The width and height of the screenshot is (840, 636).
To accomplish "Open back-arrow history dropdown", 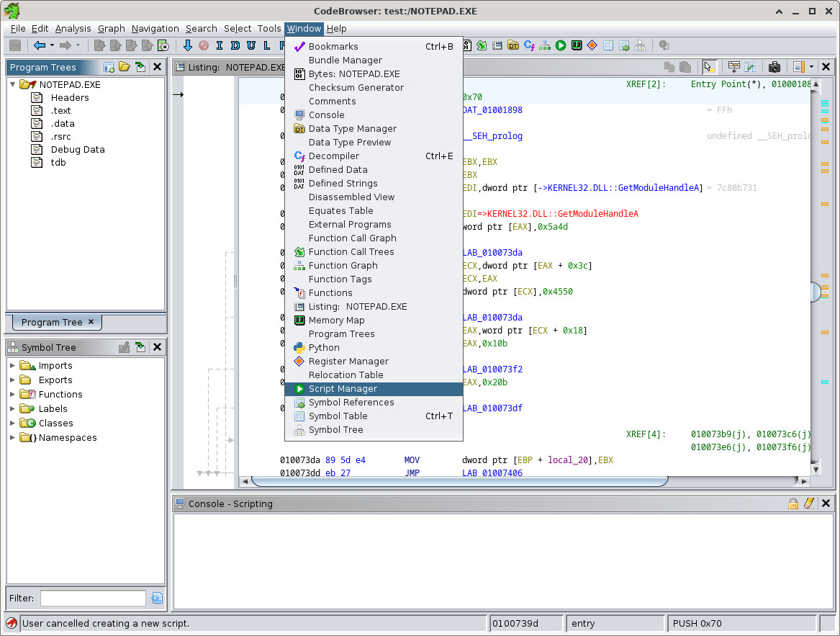I will click(x=52, y=45).
